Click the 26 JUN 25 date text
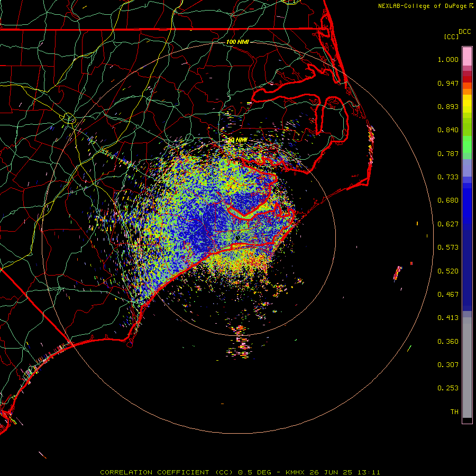The width and height of the screenshot is (476, 476). pyautogui.click(x=331, y=472)
